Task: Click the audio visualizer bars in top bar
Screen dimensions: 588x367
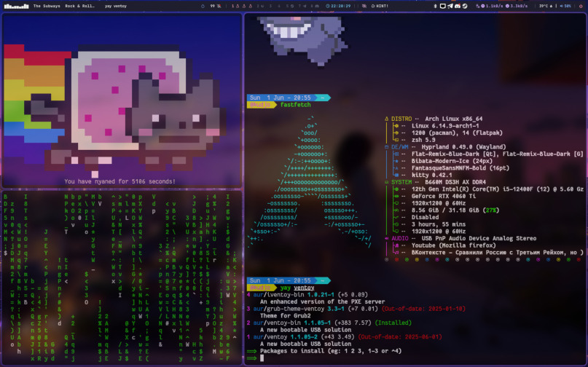Action: 17,6
